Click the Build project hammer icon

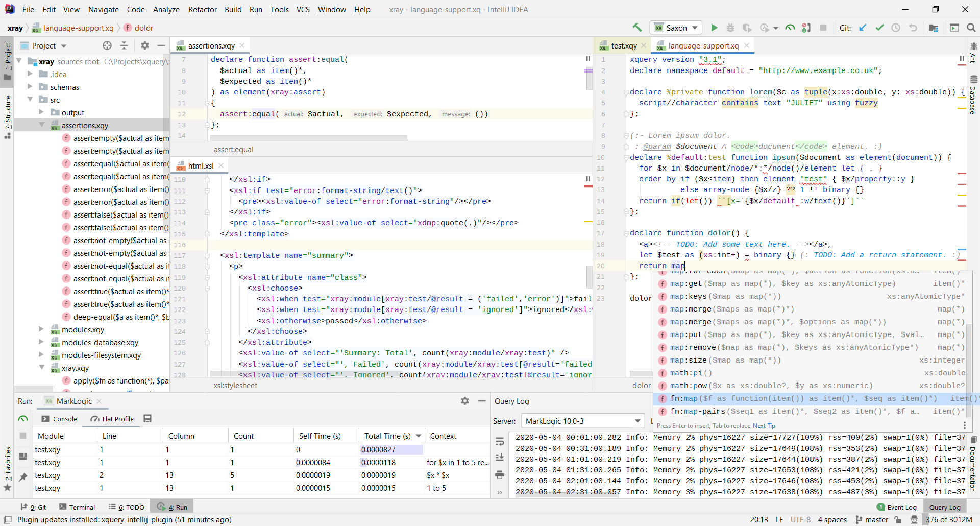coord(637,28)
